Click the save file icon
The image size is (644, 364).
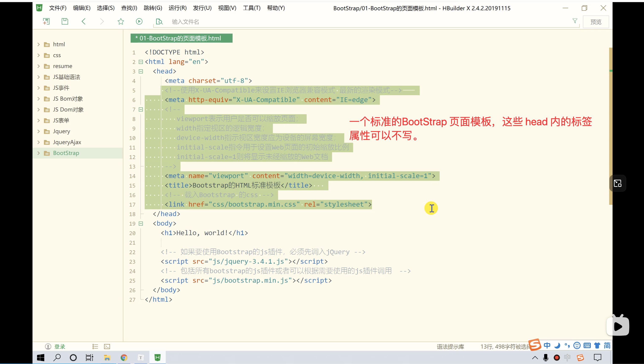(65, 22)
